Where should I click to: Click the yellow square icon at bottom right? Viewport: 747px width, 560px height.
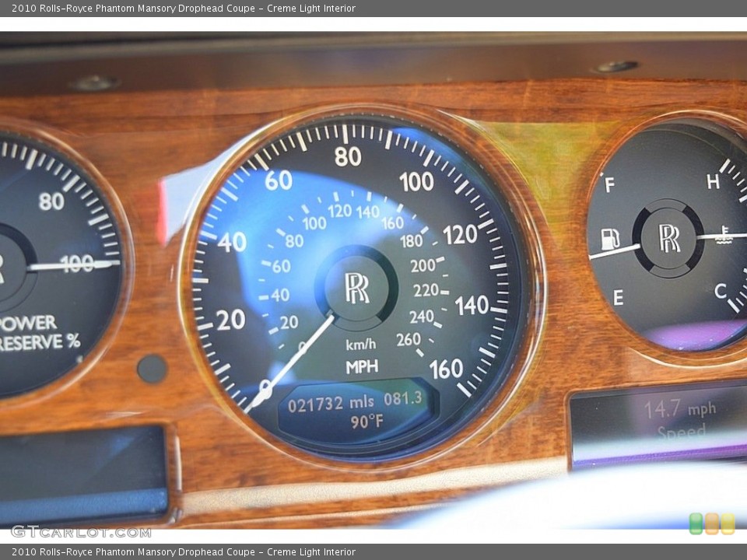click(x=728, y=523)
